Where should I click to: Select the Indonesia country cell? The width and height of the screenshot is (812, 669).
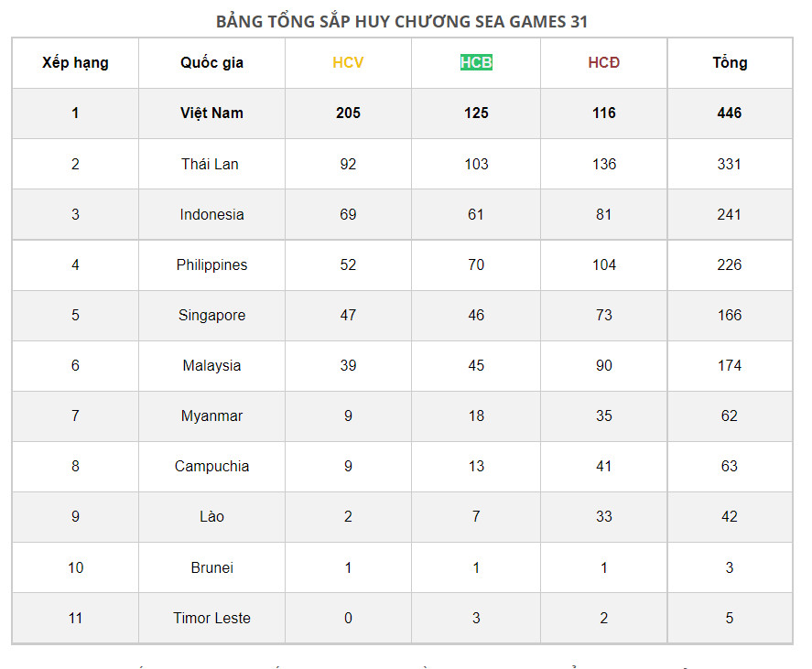point(211,214)
